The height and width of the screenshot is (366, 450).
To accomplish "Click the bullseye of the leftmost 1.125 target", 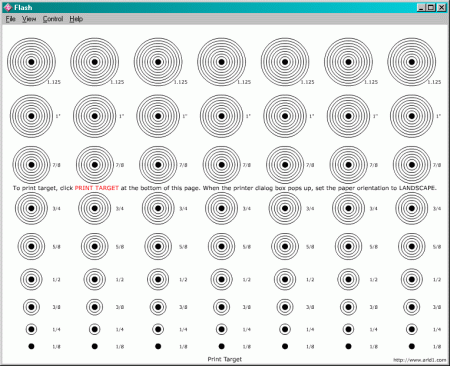I will tap(31, 62).
